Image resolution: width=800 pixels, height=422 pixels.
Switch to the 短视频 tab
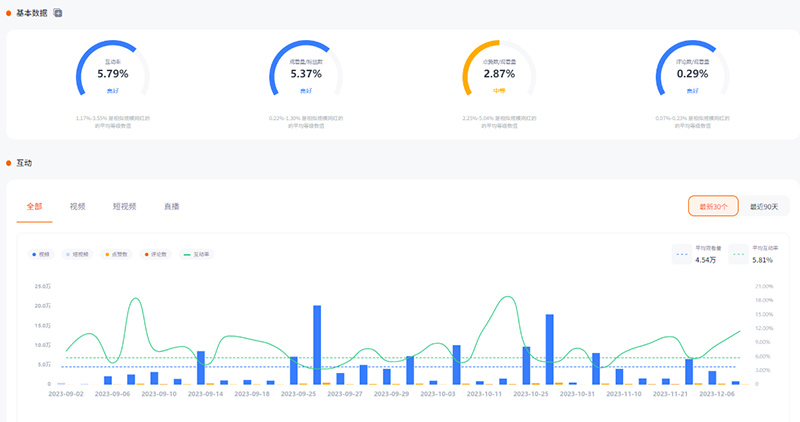(124, 206)
